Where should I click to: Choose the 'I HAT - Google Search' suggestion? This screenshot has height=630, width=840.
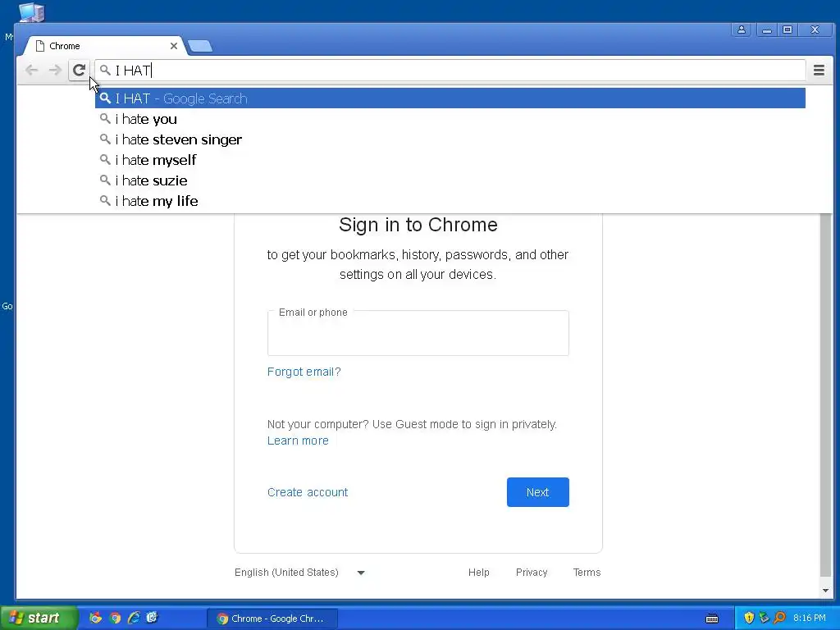(x=450, y=98)
